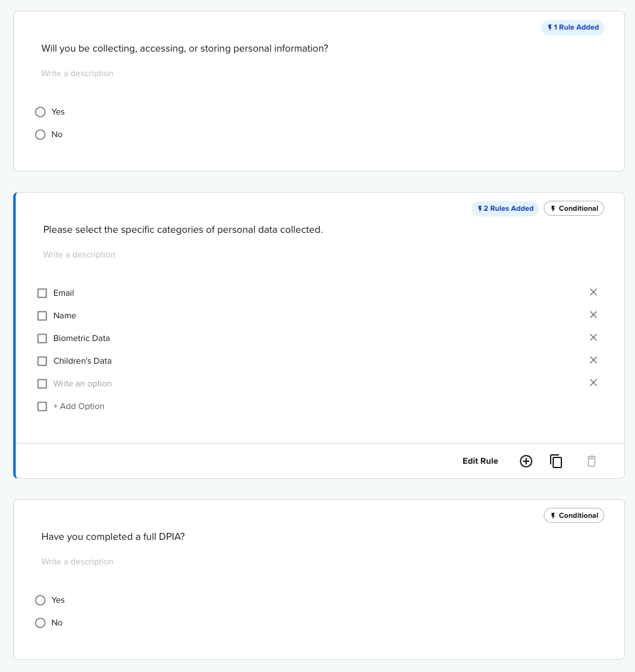Open the '1 Rule Added' badge
The image size is (635, 672).
click(573, 28)
